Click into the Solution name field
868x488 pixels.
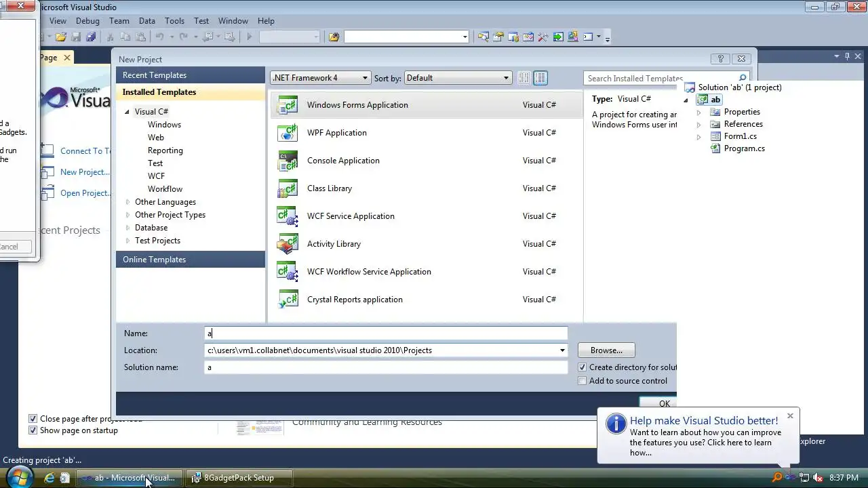386,367
